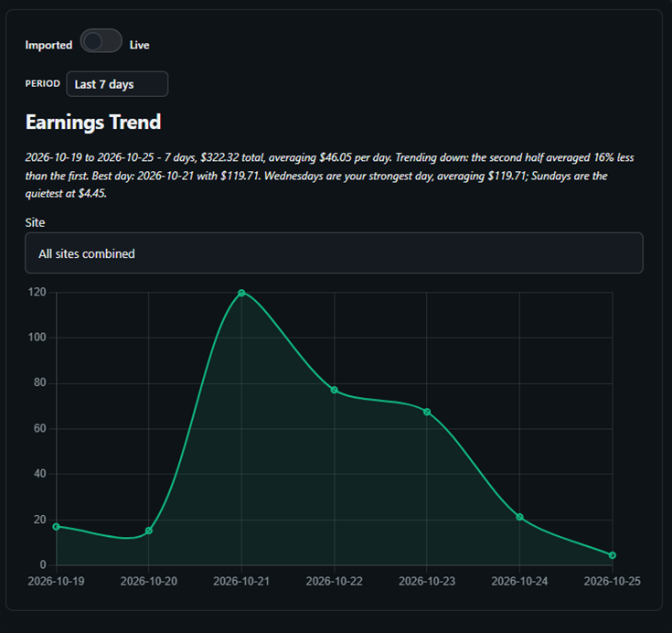672x633 pixels.
Task: Click the x-axis label 2026-10-24
Action: tap(519, 581)
